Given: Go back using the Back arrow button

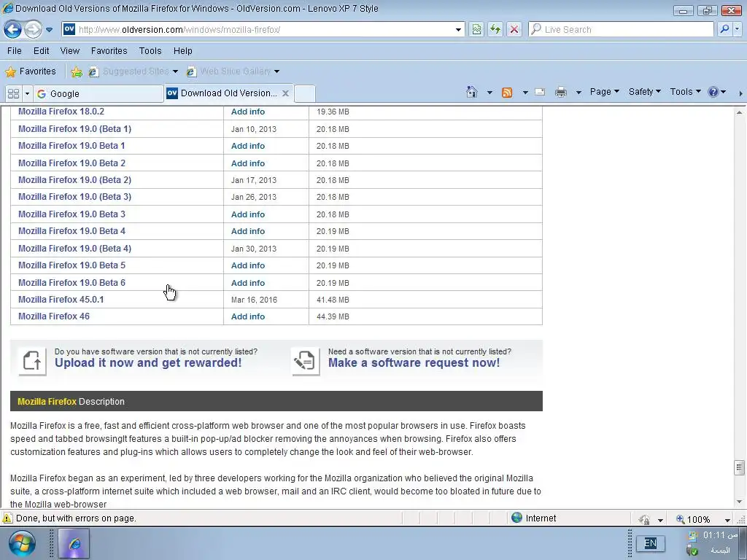Looking at the screenshot, I should point(13,29).
